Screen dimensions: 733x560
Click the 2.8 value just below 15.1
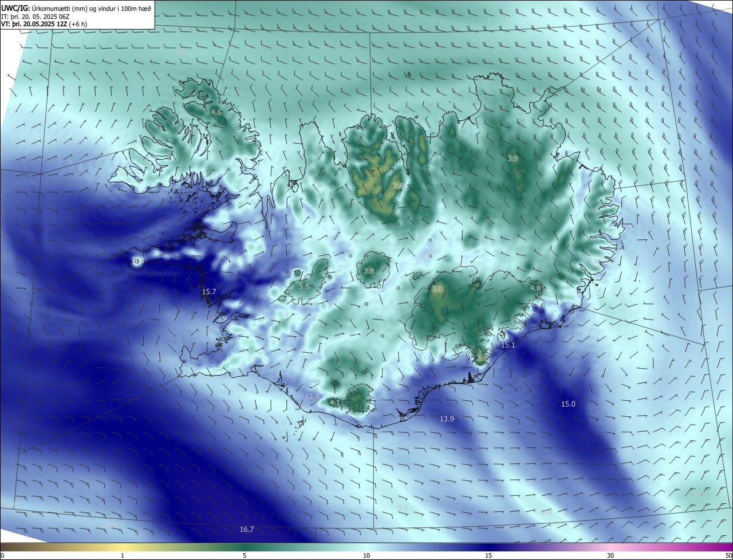tap(482, 357)
